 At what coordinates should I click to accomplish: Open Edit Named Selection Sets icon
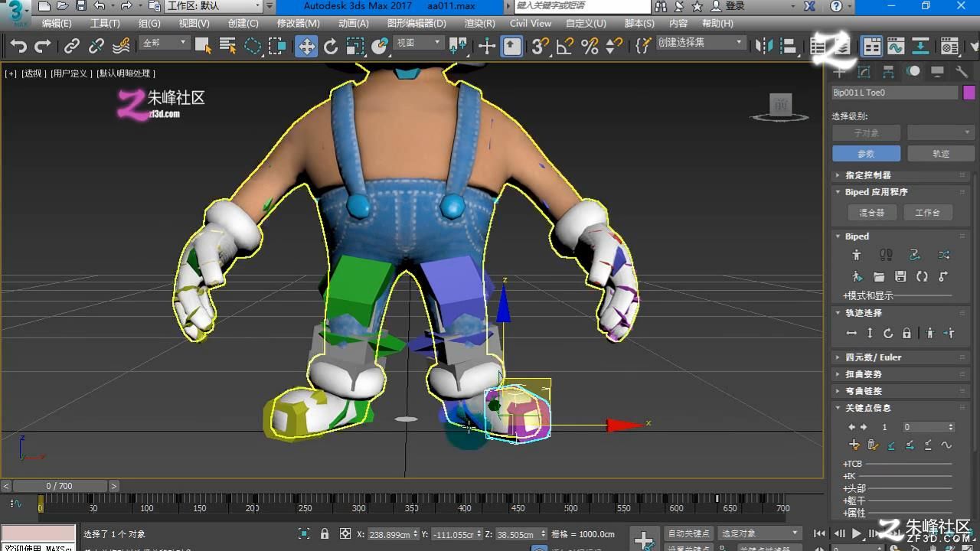pyautogui.click(x=644, y=47)
